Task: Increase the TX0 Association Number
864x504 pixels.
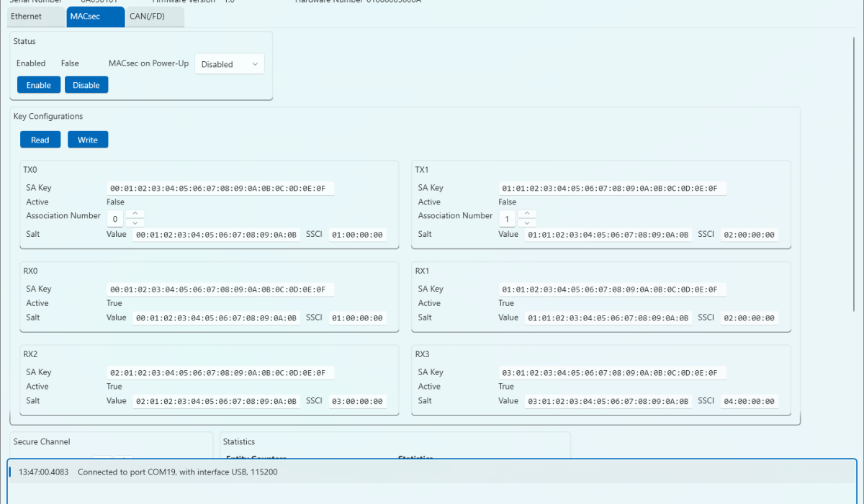Action: (135, 214)
